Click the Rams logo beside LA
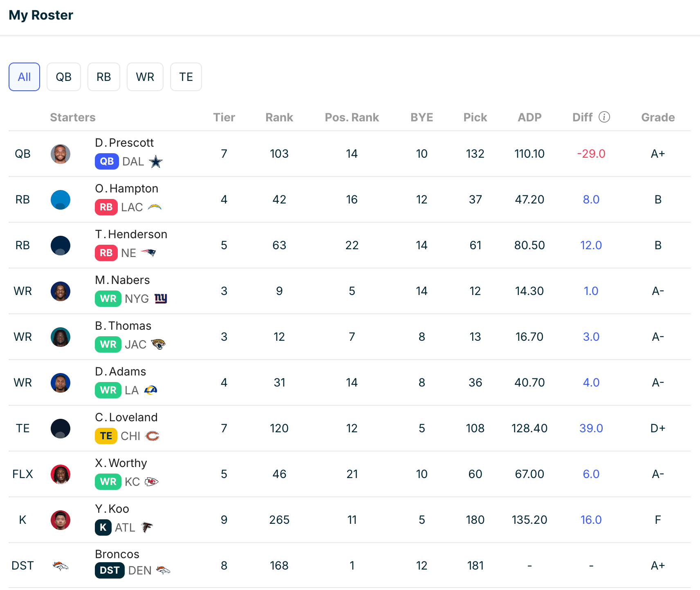 [151, 390]
